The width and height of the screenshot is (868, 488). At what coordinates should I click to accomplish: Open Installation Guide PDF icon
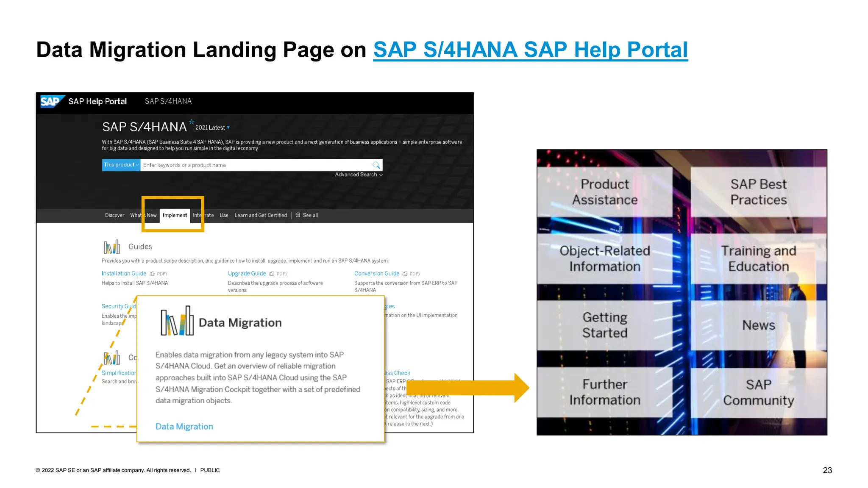pos(152,274)
